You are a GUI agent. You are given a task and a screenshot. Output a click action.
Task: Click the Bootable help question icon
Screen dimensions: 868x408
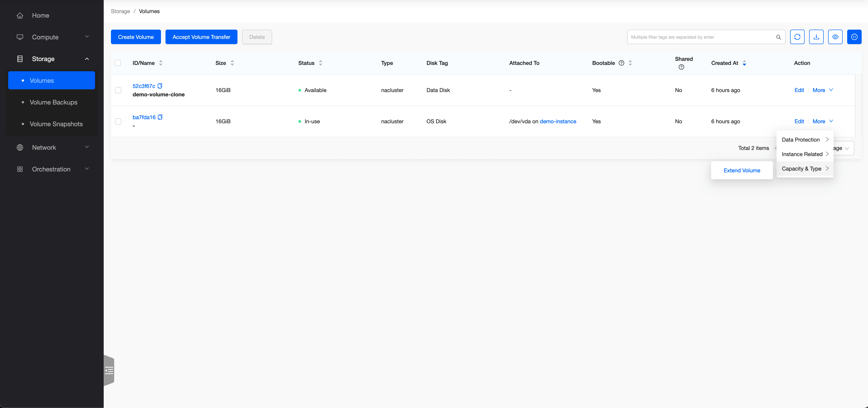[621, 63]
